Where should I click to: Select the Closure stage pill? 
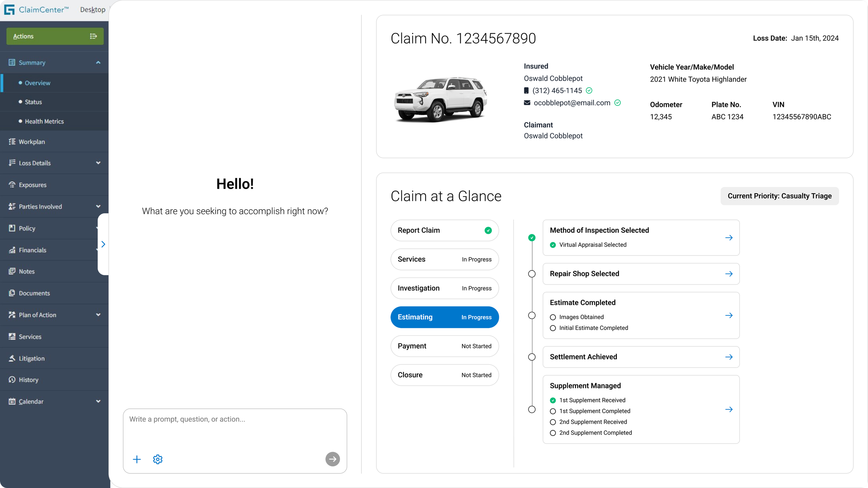(444, 375)
